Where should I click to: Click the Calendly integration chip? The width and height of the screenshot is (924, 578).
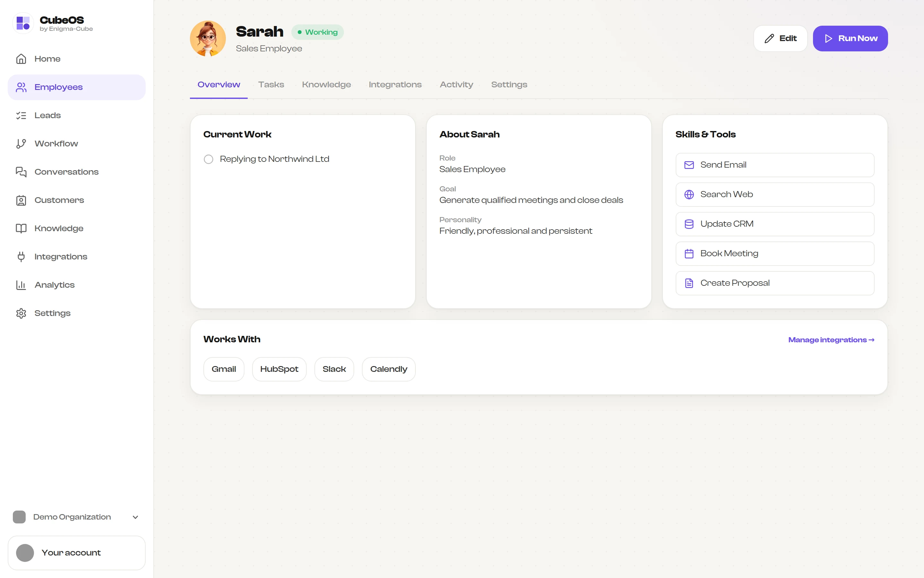tap(389, 369)
